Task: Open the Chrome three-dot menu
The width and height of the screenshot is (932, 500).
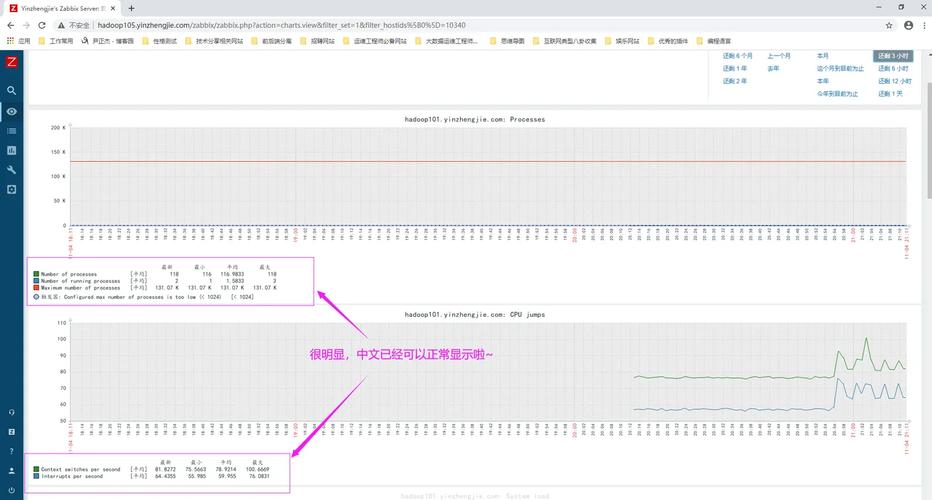Action: 925,26
